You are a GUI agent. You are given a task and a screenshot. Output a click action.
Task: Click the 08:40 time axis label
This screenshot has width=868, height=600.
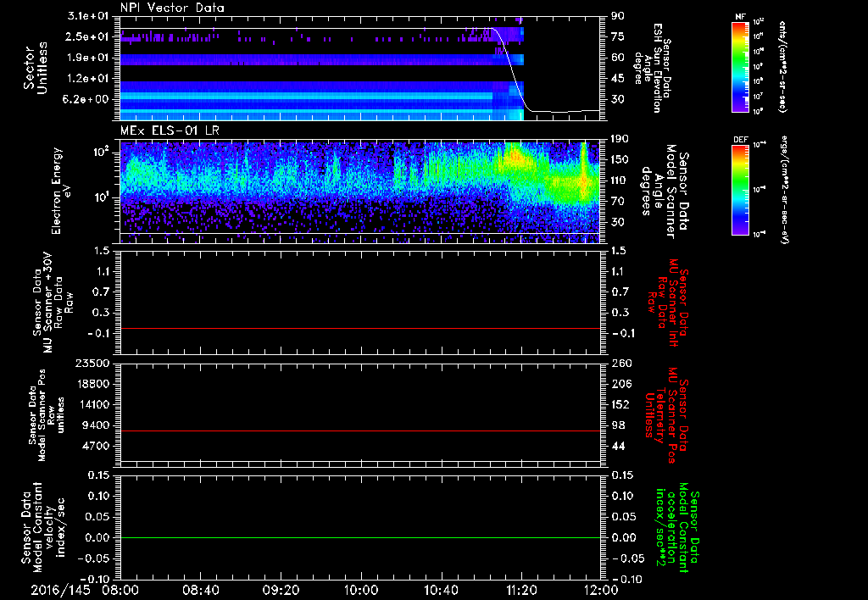pos(201,589)
